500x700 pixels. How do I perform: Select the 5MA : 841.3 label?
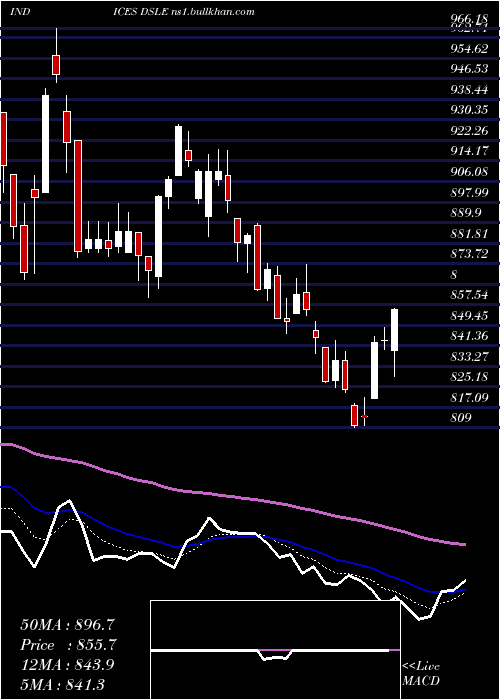pos(62,684)
